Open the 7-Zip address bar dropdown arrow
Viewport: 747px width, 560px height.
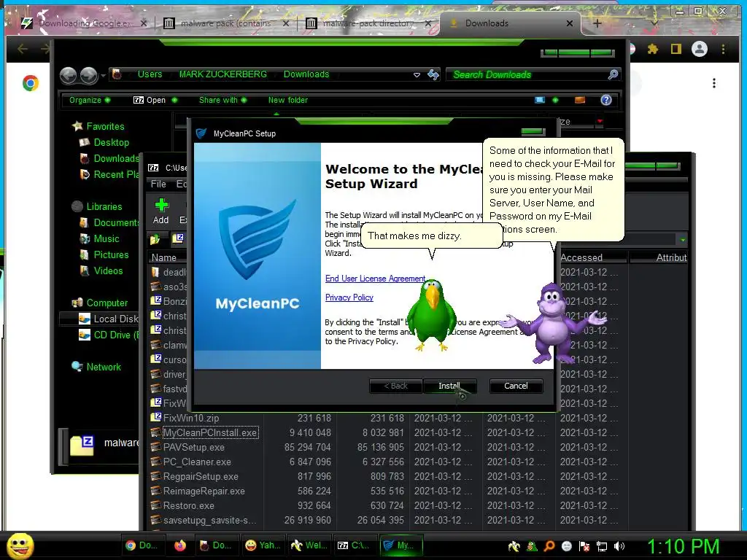click(683, 239)
